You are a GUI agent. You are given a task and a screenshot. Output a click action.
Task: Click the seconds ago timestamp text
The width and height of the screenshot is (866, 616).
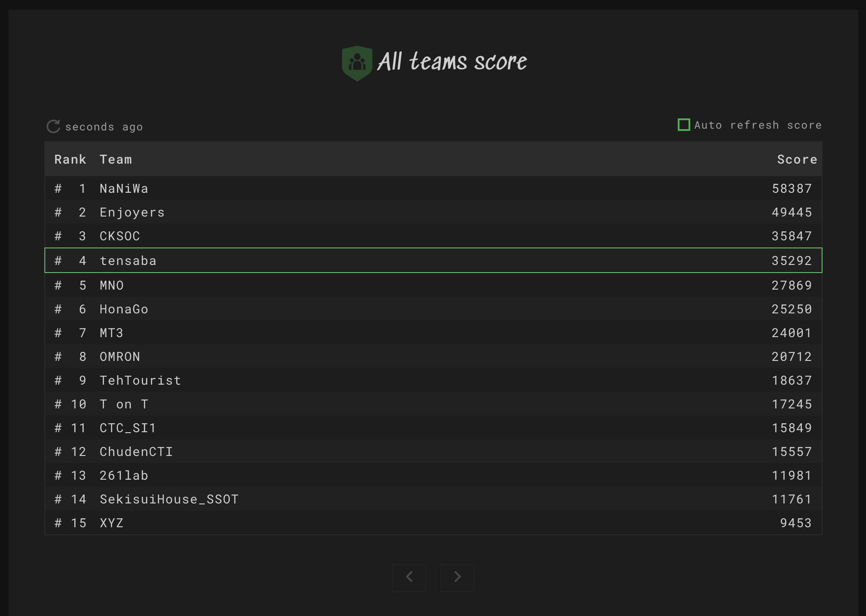pyautogui.click(x=104, y=127)
